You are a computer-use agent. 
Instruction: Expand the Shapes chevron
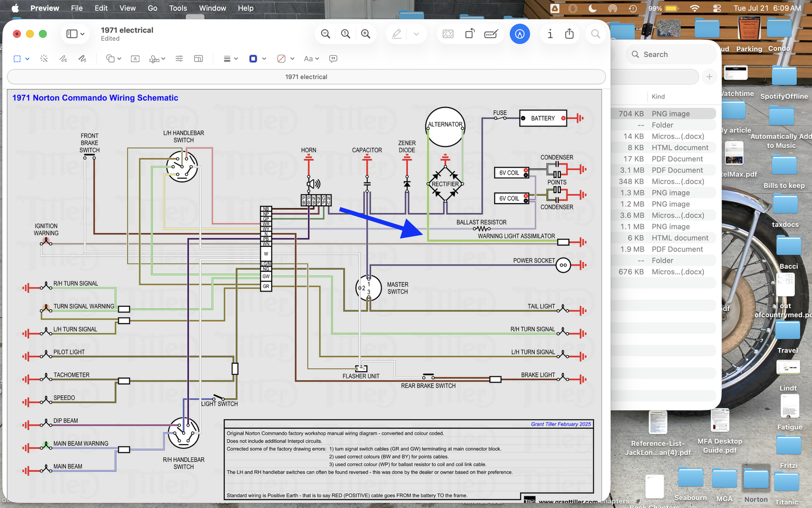tap(119, 59)
